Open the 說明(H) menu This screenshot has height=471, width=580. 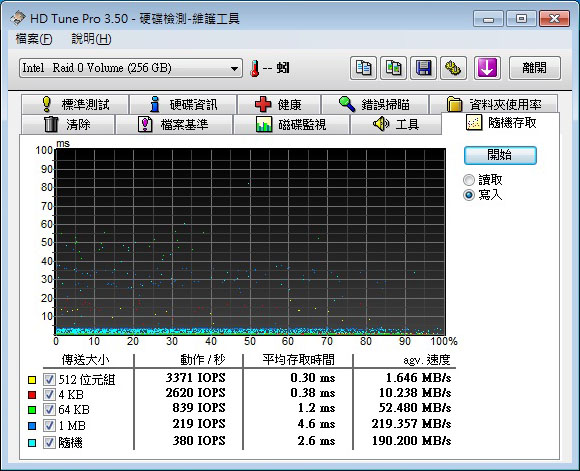91,39
